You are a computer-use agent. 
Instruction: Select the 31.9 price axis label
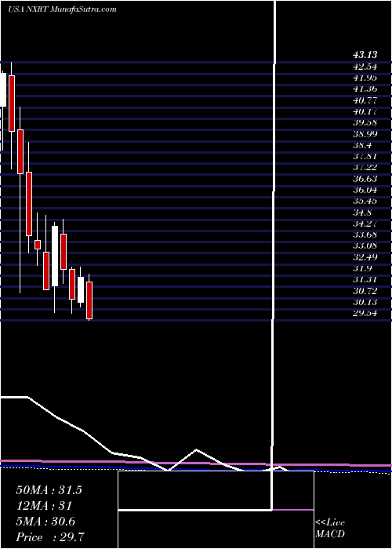[362, 268]
